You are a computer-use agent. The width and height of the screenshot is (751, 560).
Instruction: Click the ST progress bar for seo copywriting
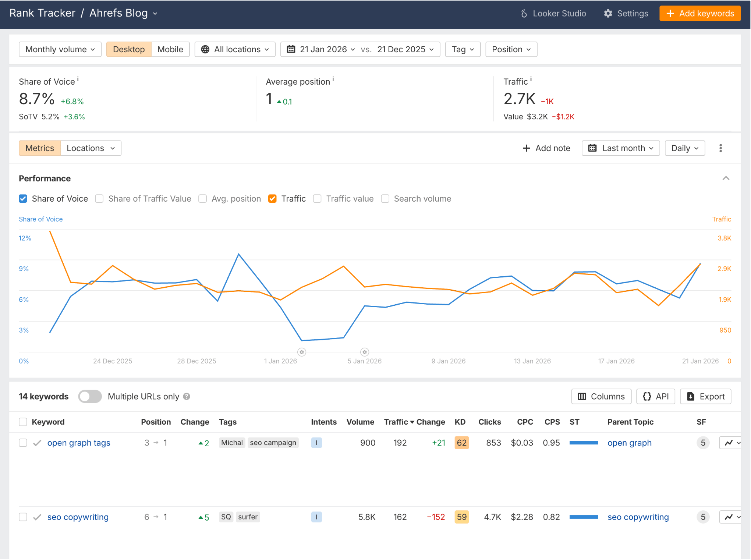(x=584, y=517)
